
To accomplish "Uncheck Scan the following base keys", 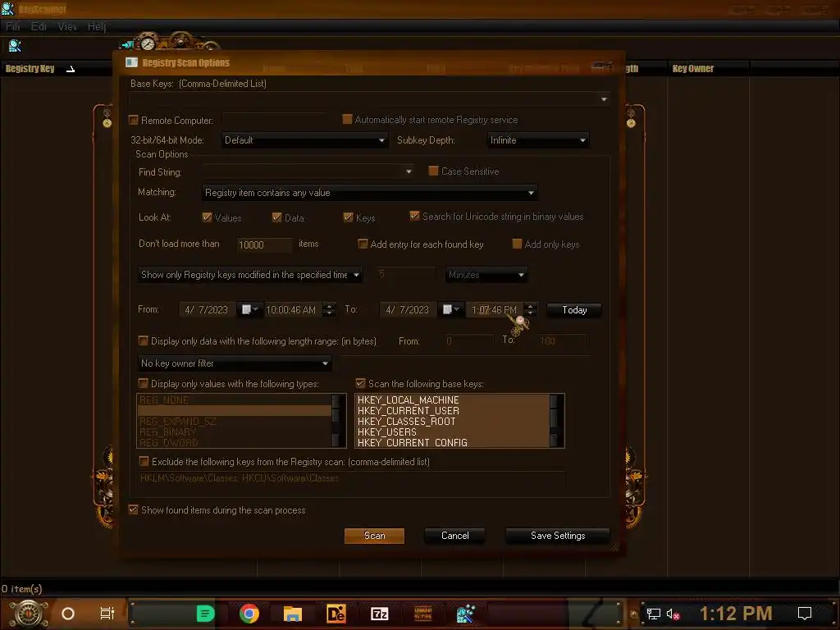I will coord(361,383).
